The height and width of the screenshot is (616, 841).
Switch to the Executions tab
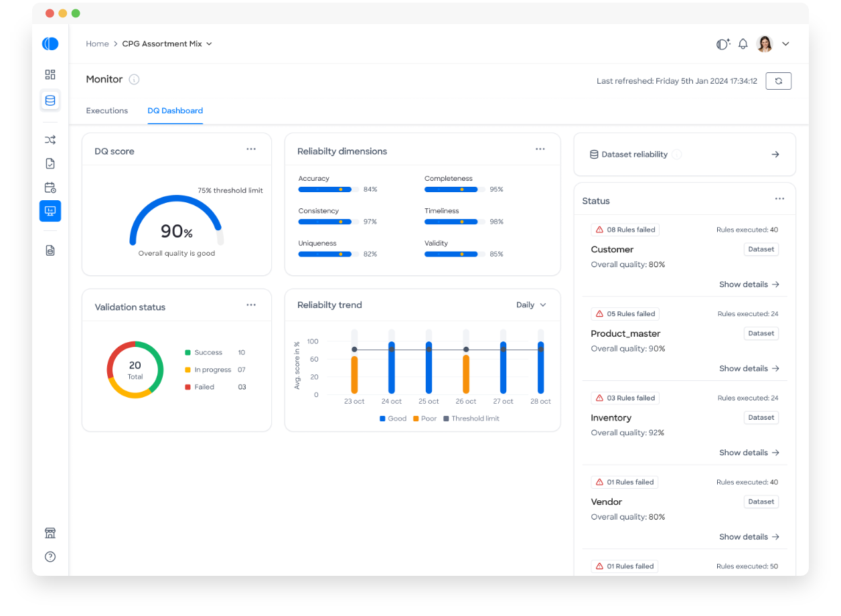point(107,111)
